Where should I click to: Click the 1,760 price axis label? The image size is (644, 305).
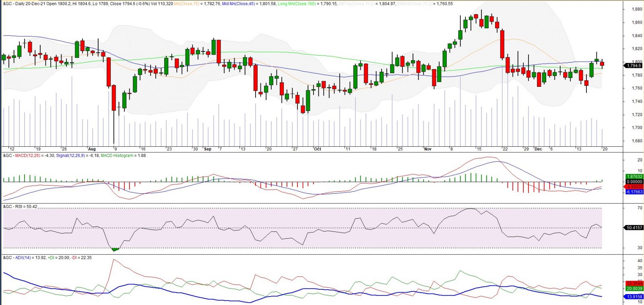637,88
